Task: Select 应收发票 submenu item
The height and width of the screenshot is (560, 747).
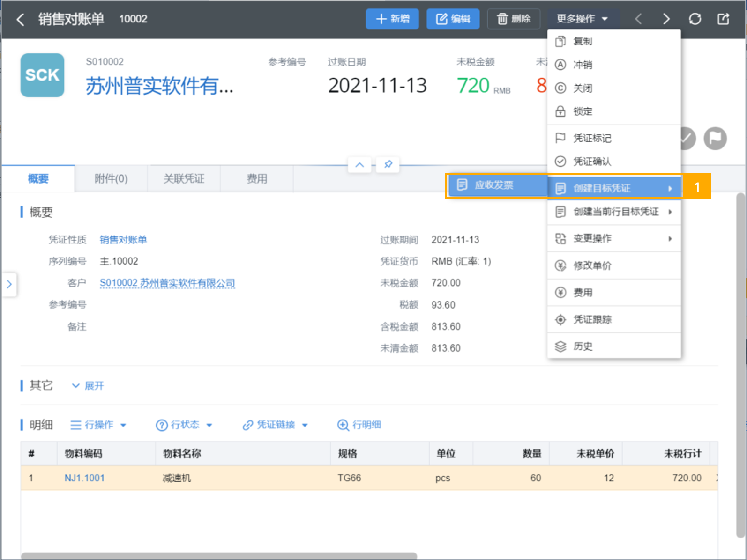Action: (498, 185)
